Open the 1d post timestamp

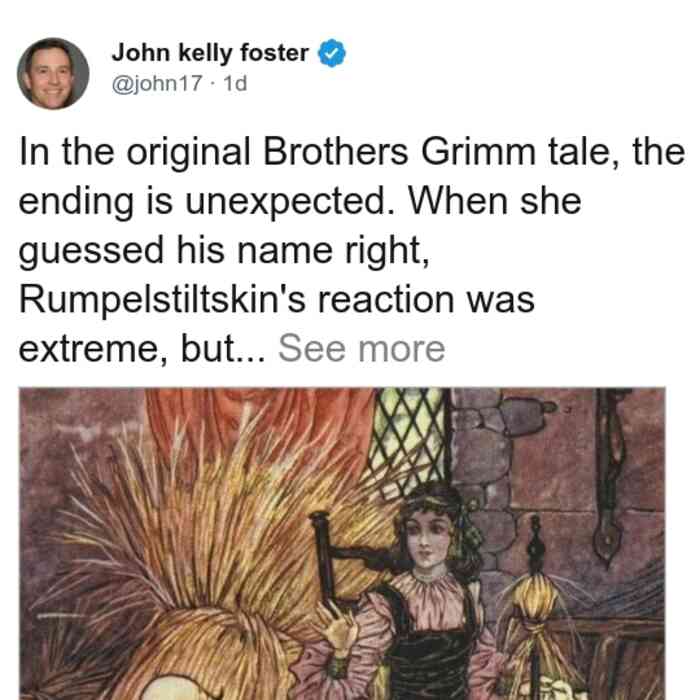[235, 83]
